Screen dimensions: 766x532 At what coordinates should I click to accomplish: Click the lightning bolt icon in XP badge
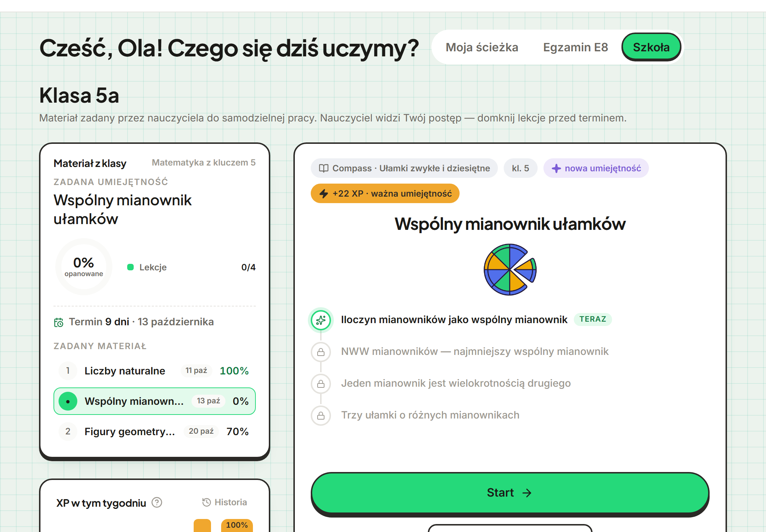pyautogui.click(x=324, y=194)
